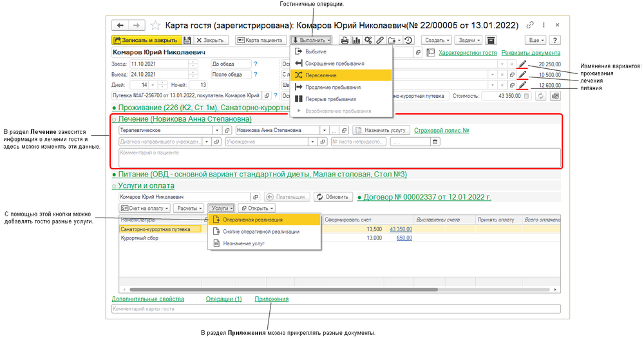Open calendar picker for the sick-leave date
The image size is (644, 338).
pos(435,142)
